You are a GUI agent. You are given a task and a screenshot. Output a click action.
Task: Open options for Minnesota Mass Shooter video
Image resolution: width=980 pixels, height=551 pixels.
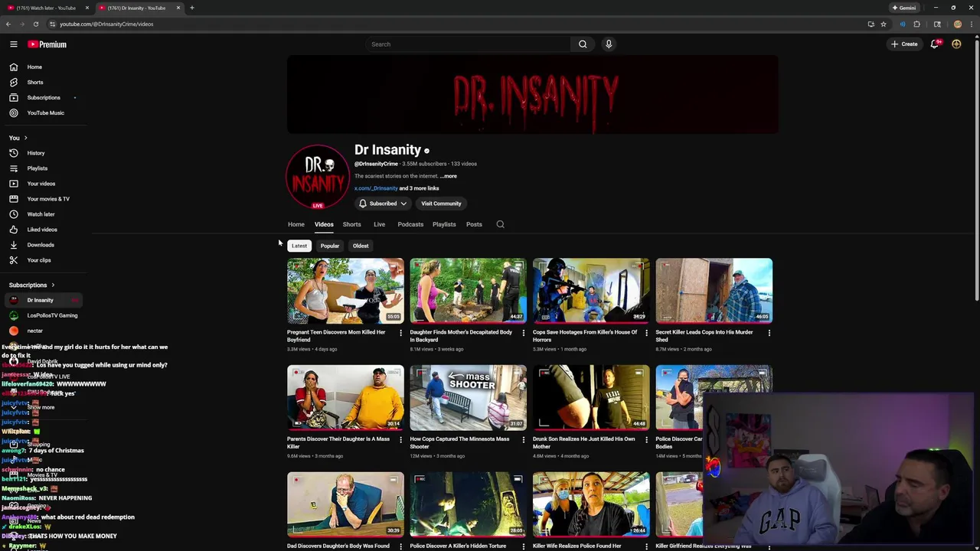[524, 440]
